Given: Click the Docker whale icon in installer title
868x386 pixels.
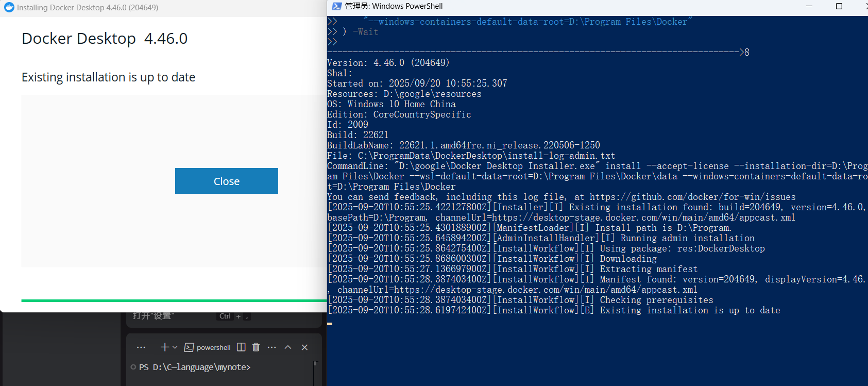Looking at the screenshot, I should [x=9, y=7].
